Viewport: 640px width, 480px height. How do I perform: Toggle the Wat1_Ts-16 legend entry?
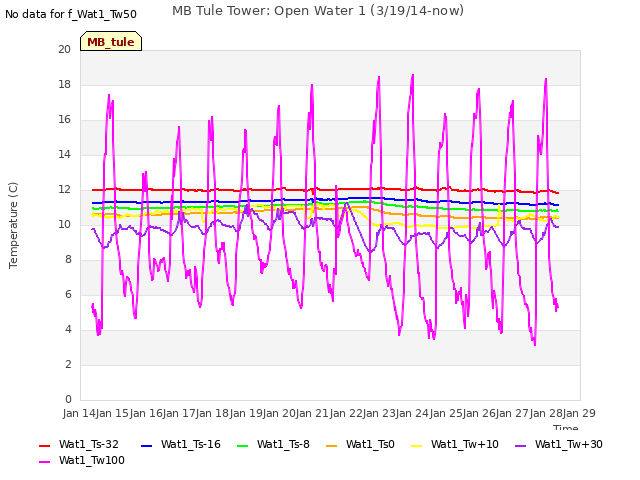coord(180,444)
